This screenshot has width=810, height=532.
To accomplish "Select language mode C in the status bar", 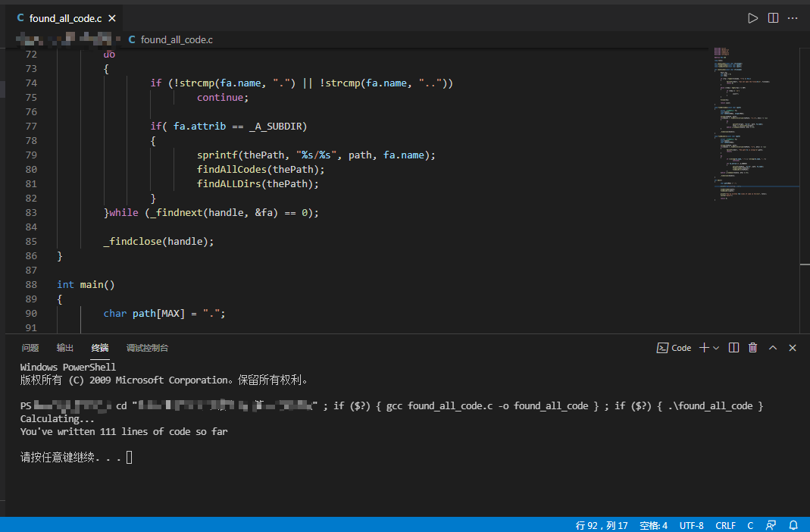I will [750, 525].
